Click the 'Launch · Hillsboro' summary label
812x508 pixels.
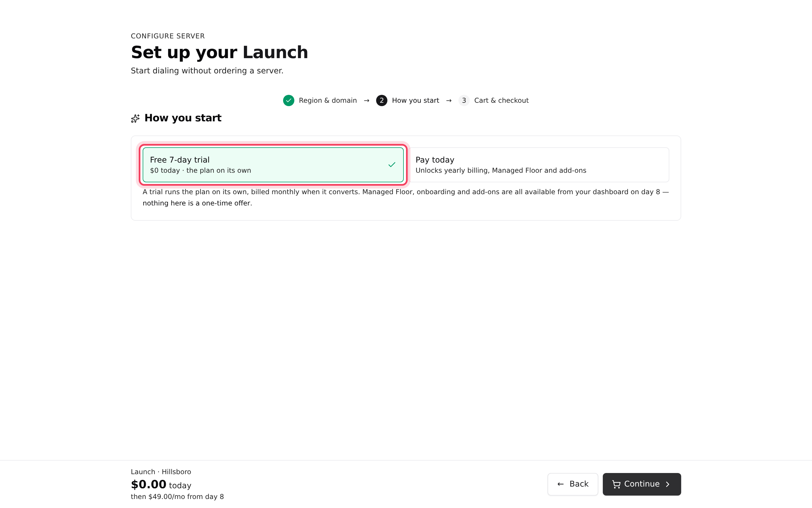point(161,472)
